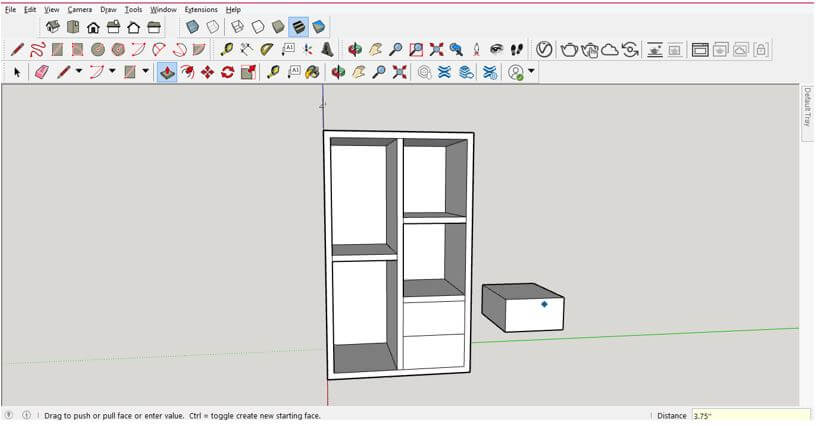819x426 pixels.
Task: Open dropdown arrow beside the Rectangle tool
Action: [145, 71]
